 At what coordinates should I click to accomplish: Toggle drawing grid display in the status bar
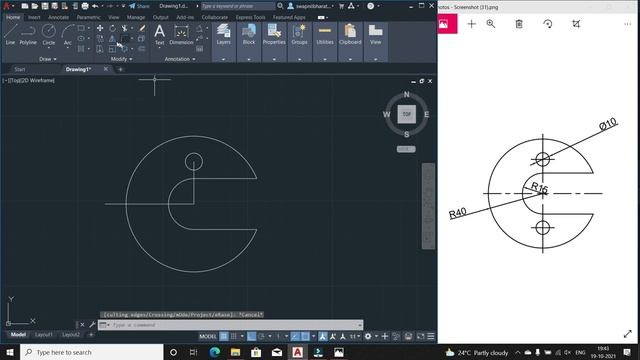(224, 336)
